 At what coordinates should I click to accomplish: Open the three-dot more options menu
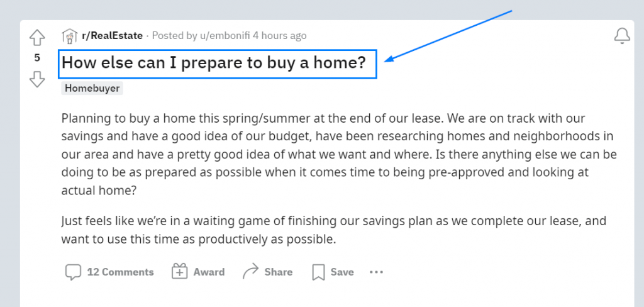[x=376, y=272]
